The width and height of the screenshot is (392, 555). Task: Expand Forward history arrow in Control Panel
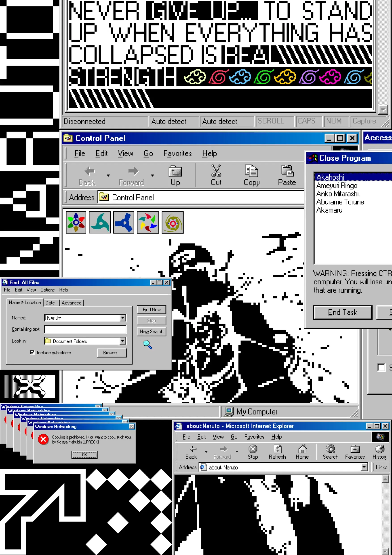pos(152,175)
